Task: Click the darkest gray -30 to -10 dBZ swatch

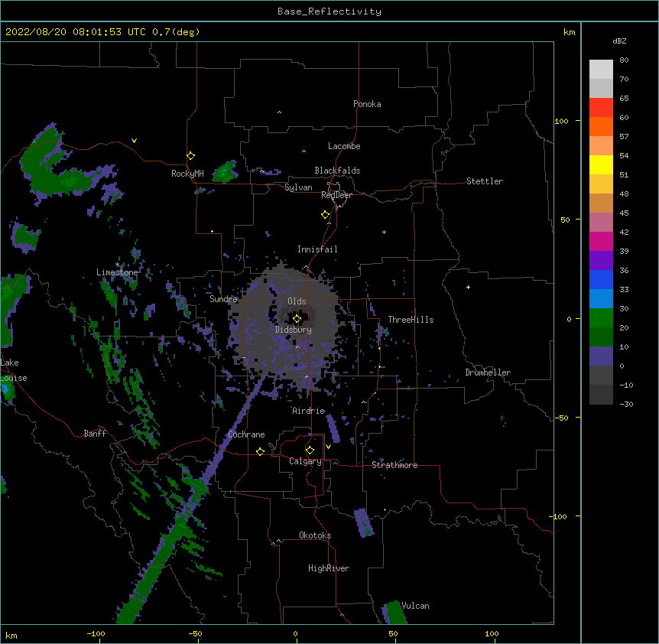Action: [601, 395]
